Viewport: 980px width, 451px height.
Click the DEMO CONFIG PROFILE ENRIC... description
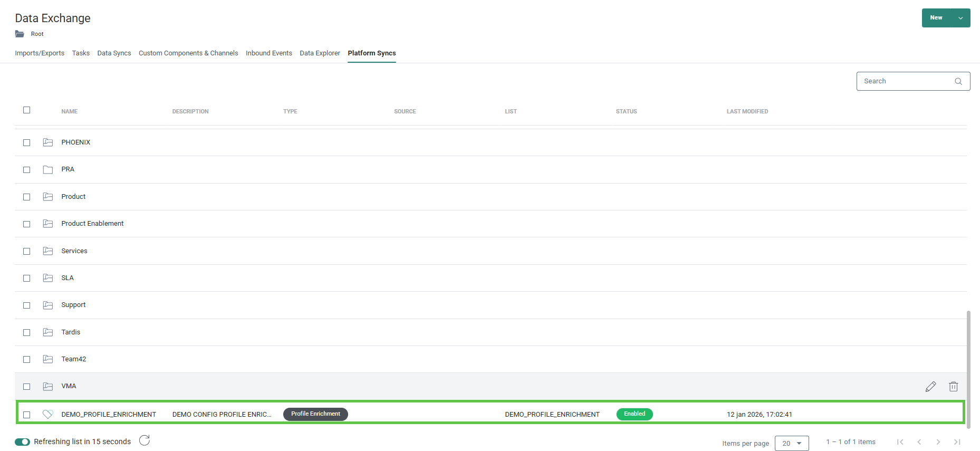point(222,415)
